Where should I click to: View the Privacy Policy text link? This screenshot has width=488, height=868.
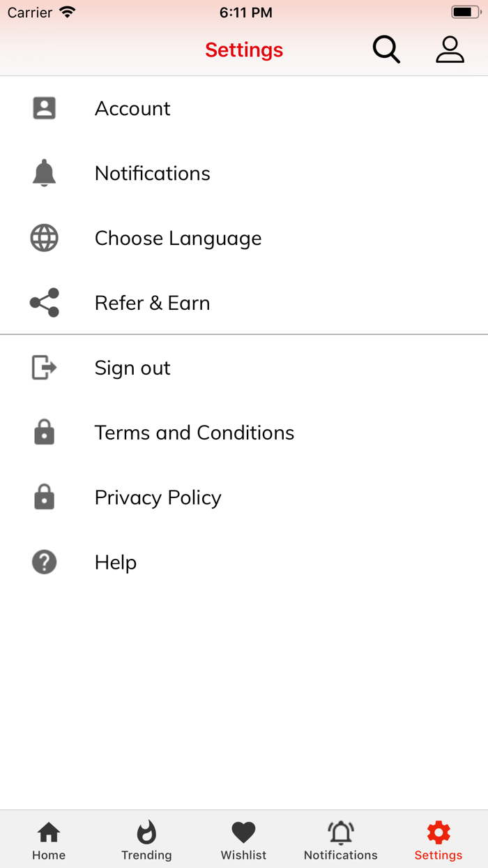(158, 498)
